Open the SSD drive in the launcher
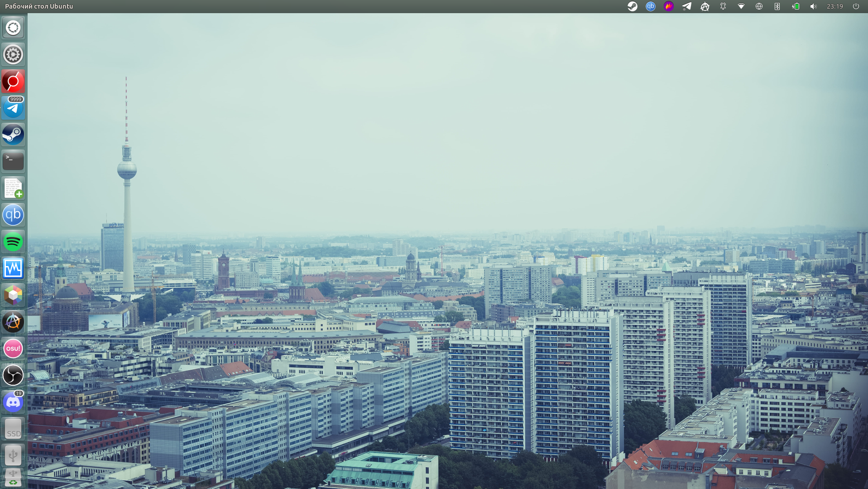The image size is (868, 489). click(x=13, y=429)
